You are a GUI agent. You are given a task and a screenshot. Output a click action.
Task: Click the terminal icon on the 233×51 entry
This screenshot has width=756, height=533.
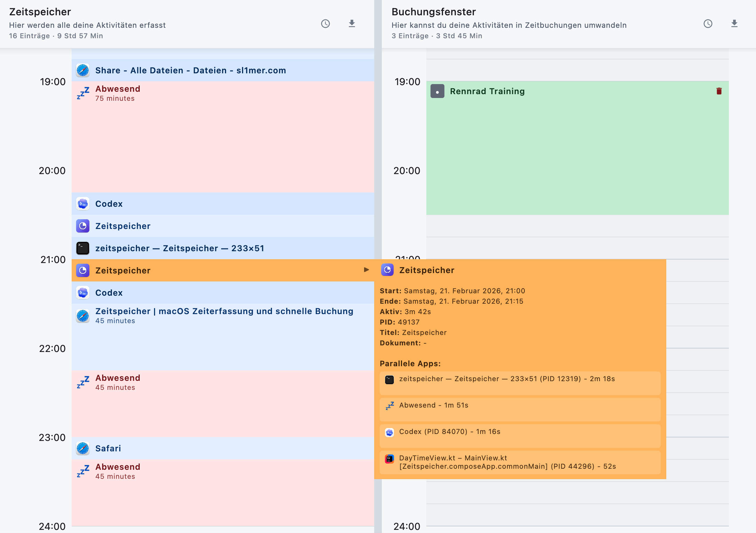point(83,248)
